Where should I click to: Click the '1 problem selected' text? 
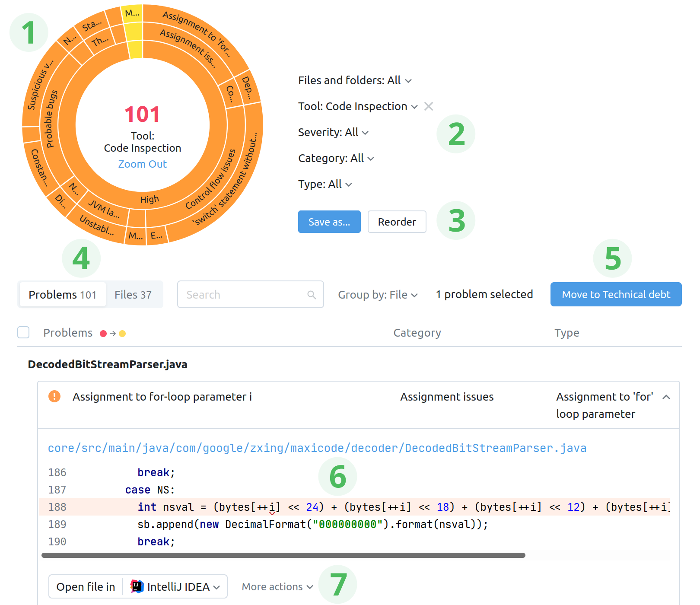(x=484, y=294)
